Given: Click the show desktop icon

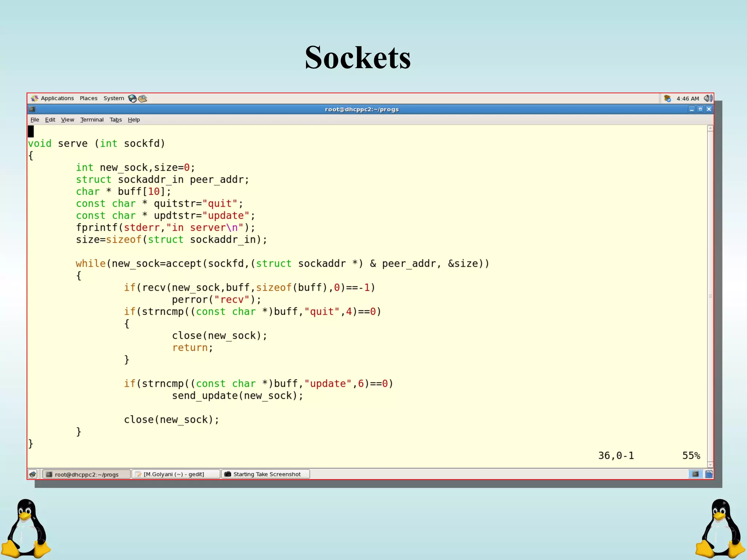Looking at the screenshot, I should pyautogui.click(x=33, y=474).
